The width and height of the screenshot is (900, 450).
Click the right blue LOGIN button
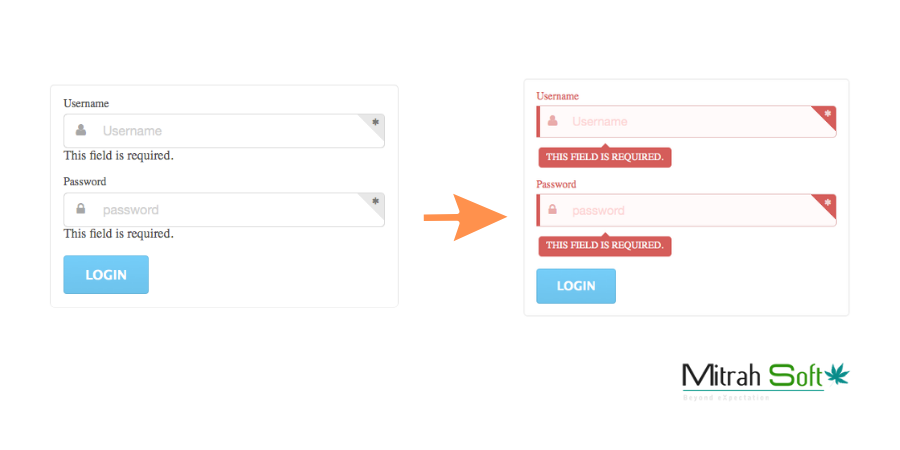[576, 286]
